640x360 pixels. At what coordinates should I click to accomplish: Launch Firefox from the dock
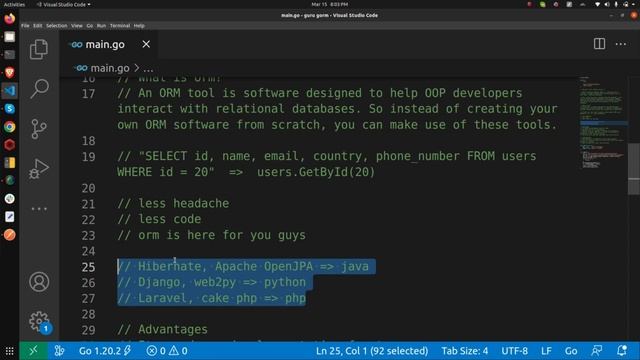[10, 18]
